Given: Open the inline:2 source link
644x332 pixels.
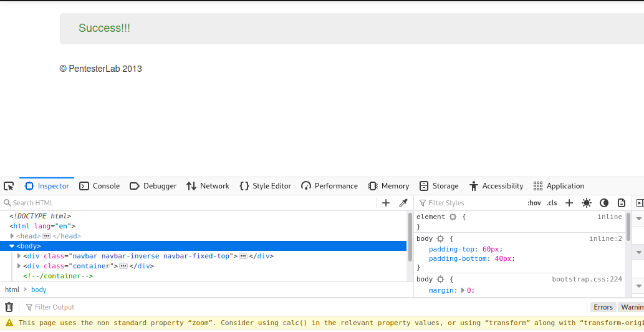Looking at the screenshot, I should [x=606, y=239].
